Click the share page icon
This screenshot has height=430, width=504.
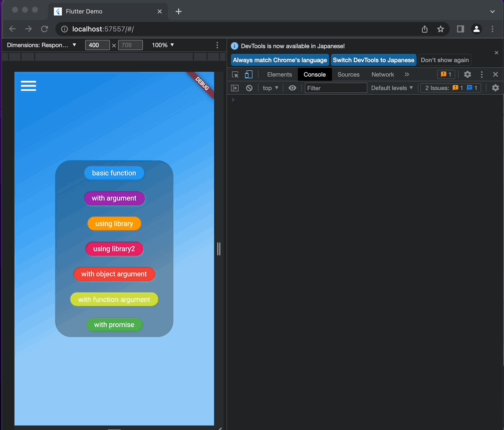click(x=425, y=29)
